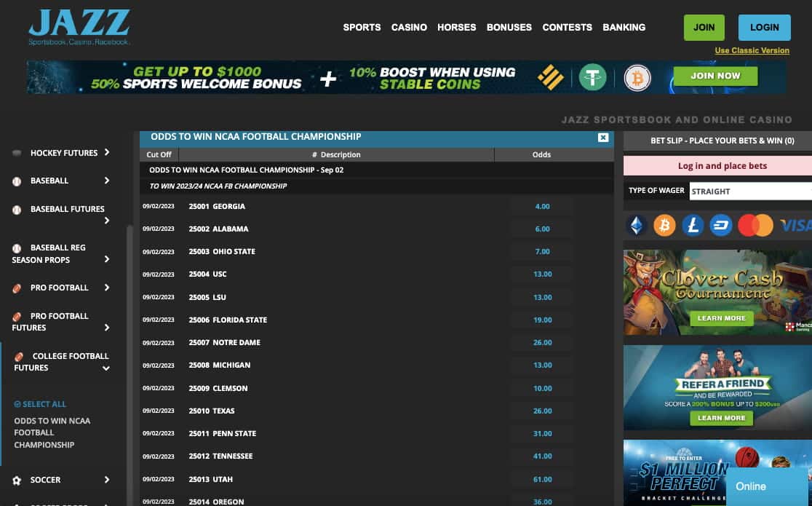Click the football icon next to Pro Football

point(17,288)
